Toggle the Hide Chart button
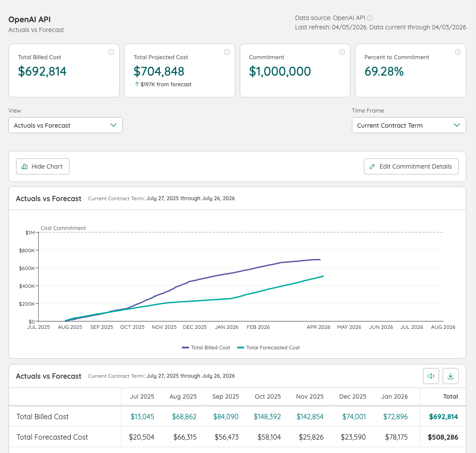The width and height of the screenshot is (476, 453). click(x=43, y=166)
